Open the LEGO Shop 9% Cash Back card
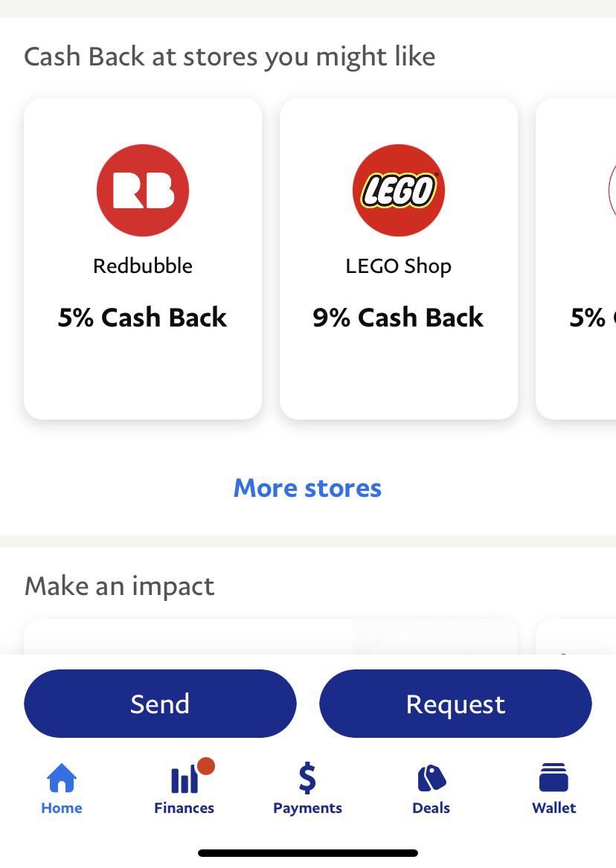 [x=399, y=257]
